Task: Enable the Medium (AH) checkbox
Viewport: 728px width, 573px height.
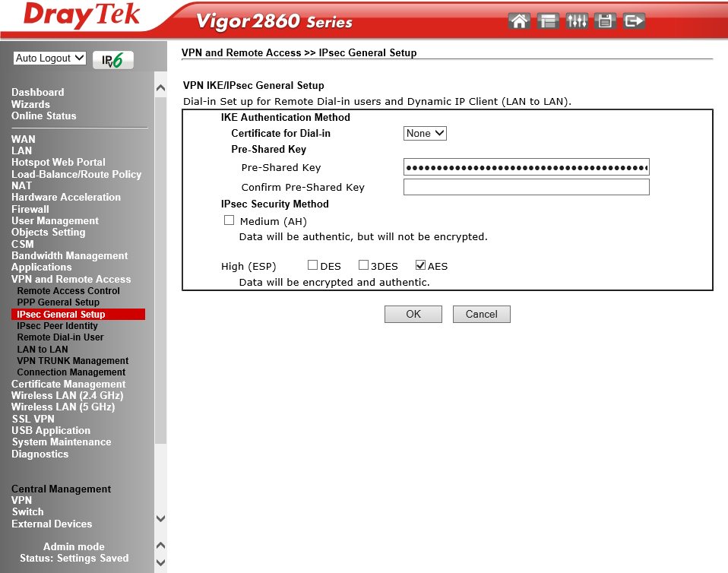Action: [x=229, y=220]
